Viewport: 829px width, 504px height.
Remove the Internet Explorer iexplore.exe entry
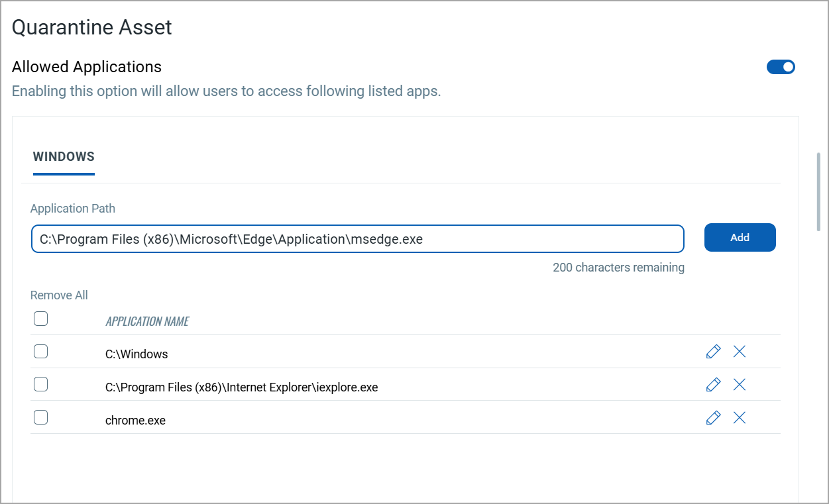point(740,385)
